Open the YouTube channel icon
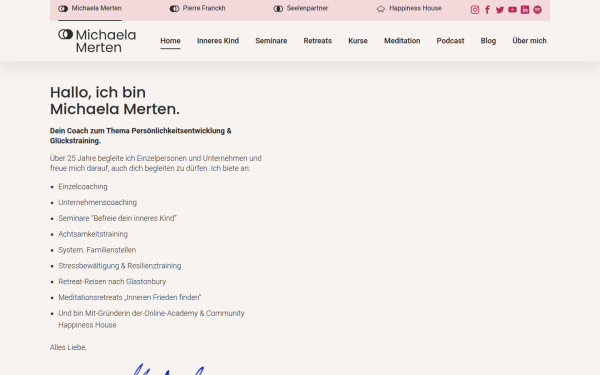This screenshot has width=600, height=375. click(x=512, y=10)
